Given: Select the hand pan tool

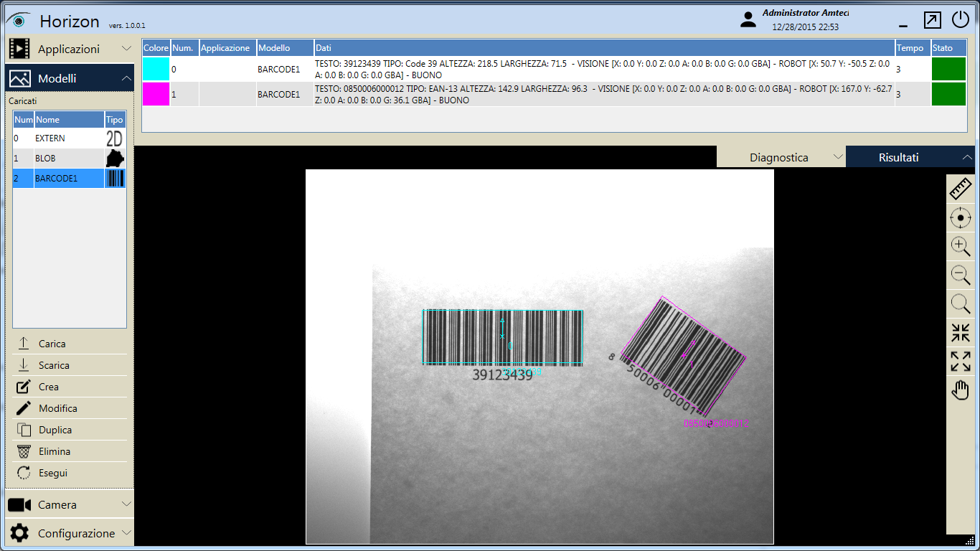Looking at the screenshot, I should (961, 390).
